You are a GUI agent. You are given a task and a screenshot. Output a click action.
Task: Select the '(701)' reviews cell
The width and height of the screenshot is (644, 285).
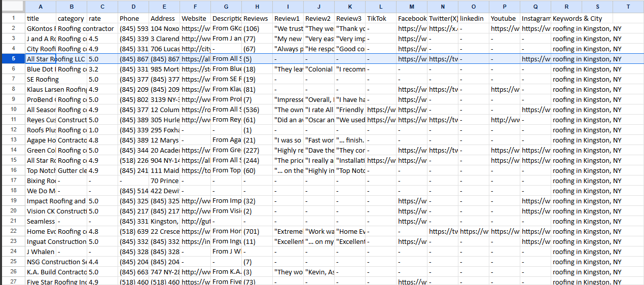point(257,231)
